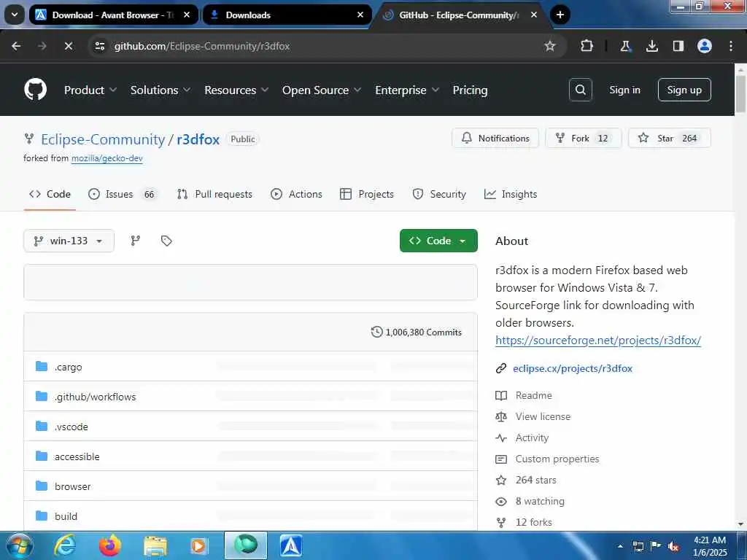Open Windows Explorer from the taskbar
The image size is (747, 560).
pos(155,545)
